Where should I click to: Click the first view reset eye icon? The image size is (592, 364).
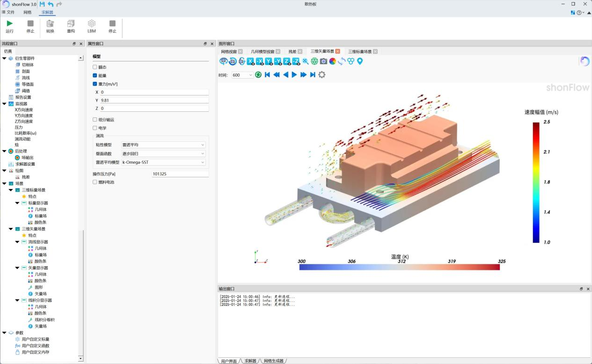tap(223, 61)
